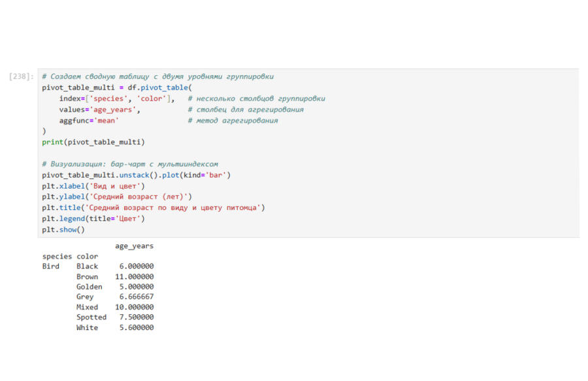Click the first comment line of the code cell
This screenshot has width=588, height=381.
[157, 76]
